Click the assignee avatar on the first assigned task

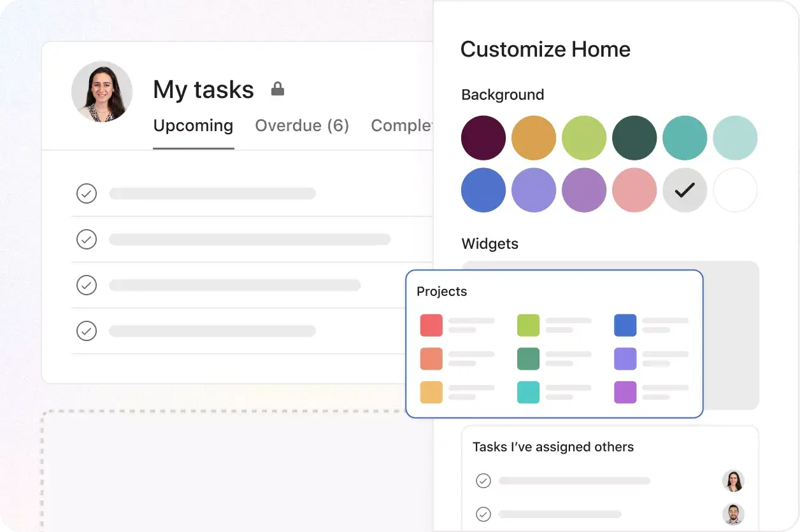(x=733, y=480)
